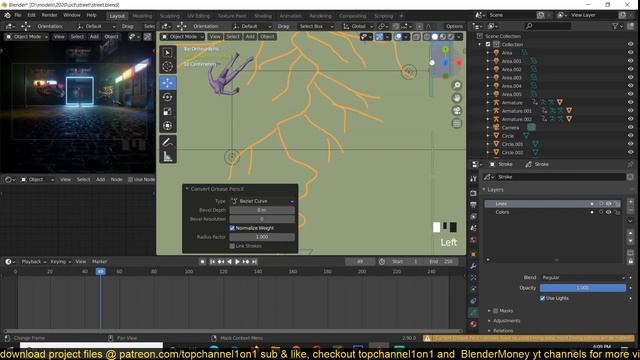640x360 pixels.
Task: Click Marker menu in timeline
Action: [x=100, y=262]
